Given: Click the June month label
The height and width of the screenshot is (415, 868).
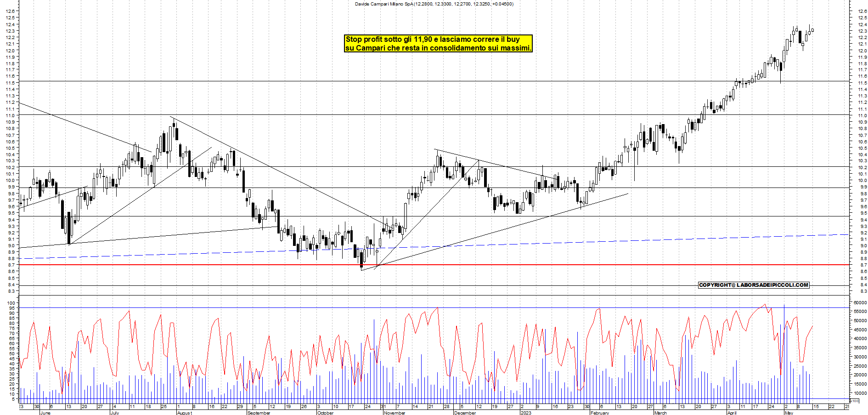Looking at the screenshot, I should coord(45,413).
